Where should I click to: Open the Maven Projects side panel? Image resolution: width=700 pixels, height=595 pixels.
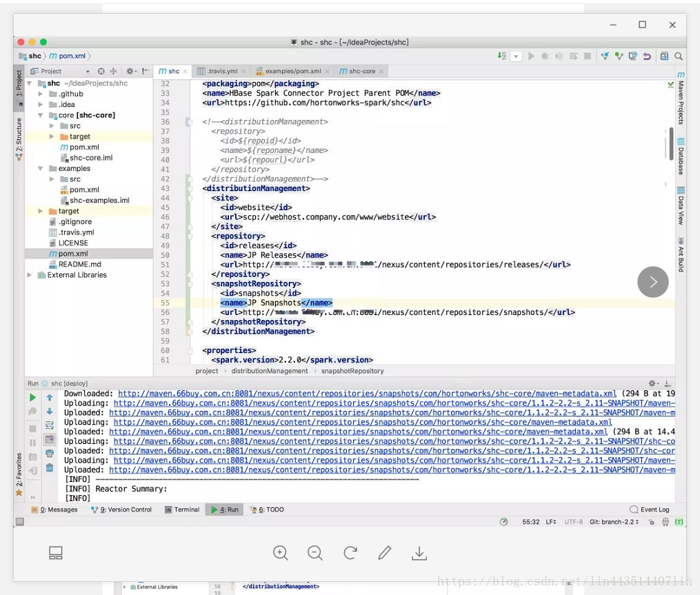(x=681, y=98)
